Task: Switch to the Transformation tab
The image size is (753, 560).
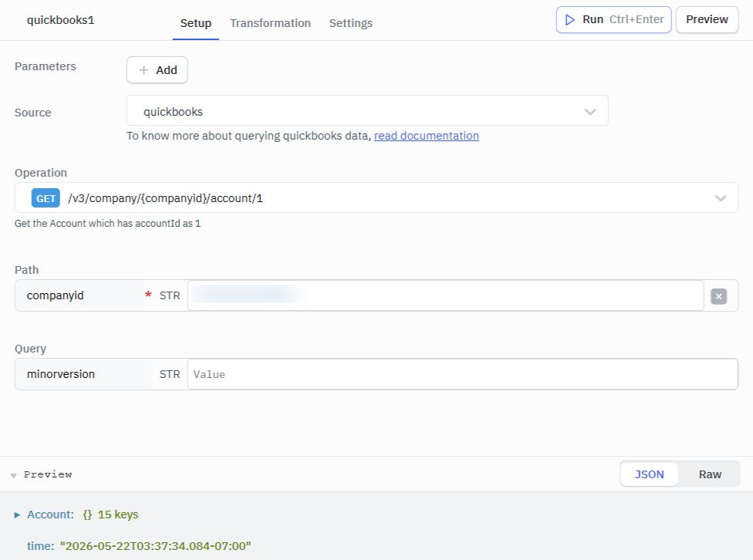Action: [x=270, y=23]
